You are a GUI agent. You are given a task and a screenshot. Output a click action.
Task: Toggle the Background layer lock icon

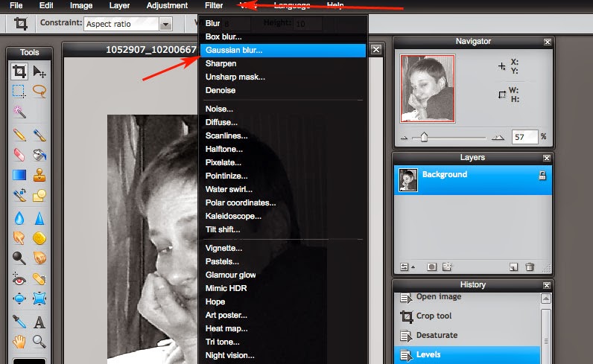click(542, 176)
